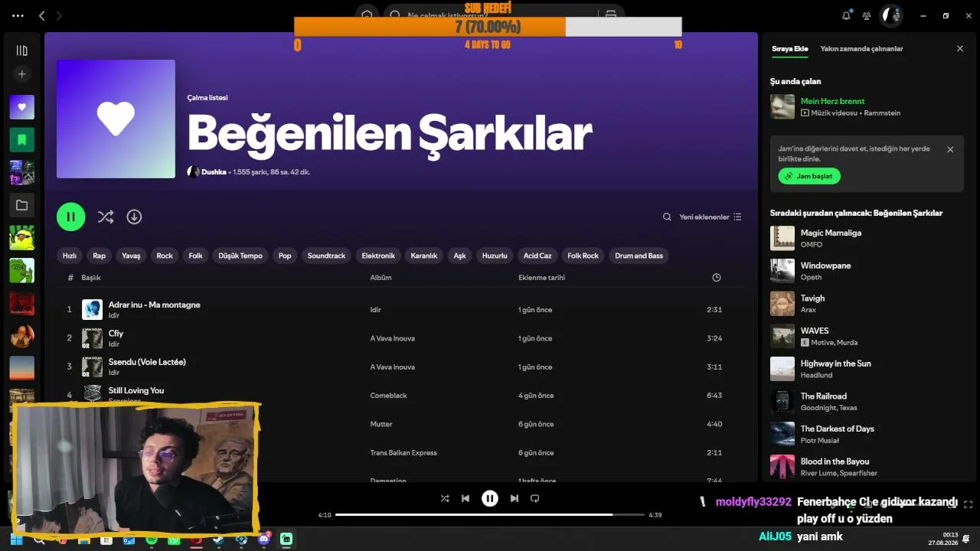This screenshot has height=551, width=980.
Task: Click the plus icon to create playlist
Action: (x=21, y=74)
